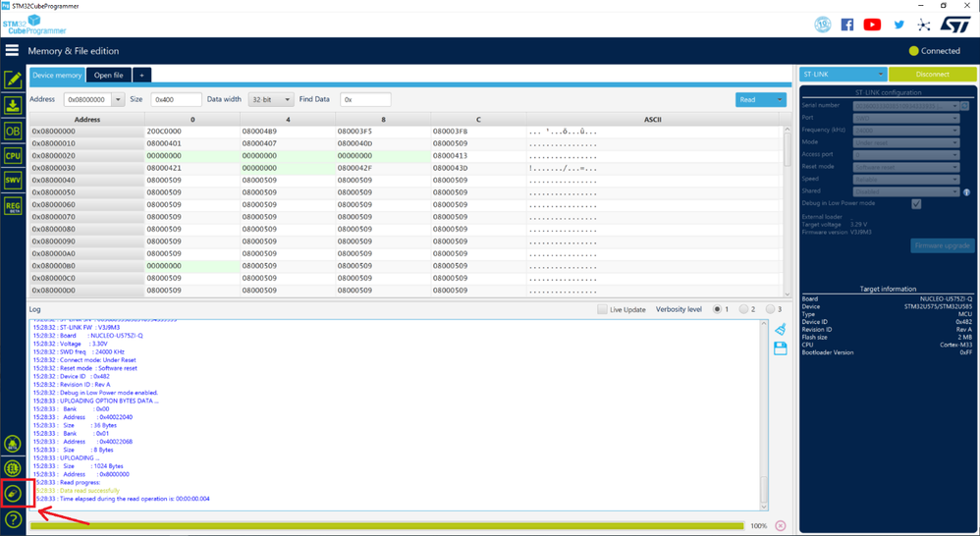Click the Find Data input field
This screenshot has width=980, height=536.
(x=365, y=99)
